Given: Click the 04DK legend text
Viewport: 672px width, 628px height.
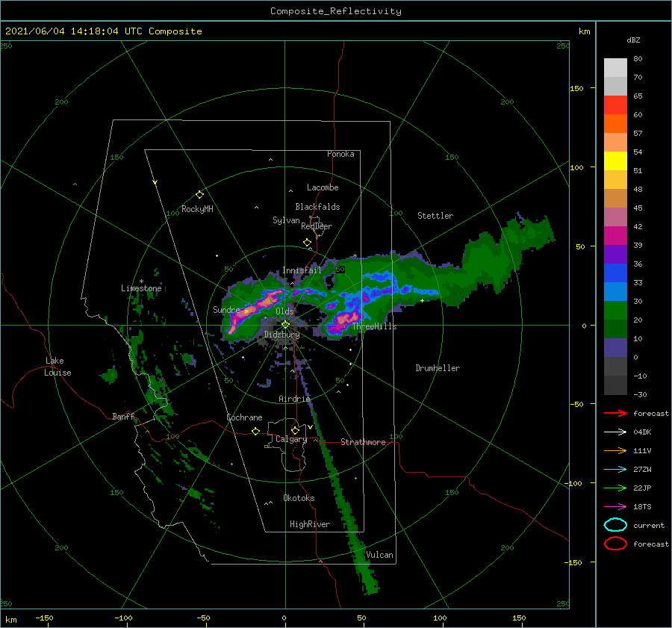Looking at the screenshot, I should point(642,432).
